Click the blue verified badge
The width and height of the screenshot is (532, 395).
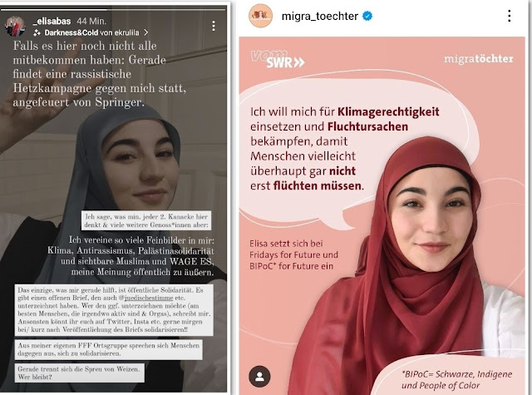point(367,16)
